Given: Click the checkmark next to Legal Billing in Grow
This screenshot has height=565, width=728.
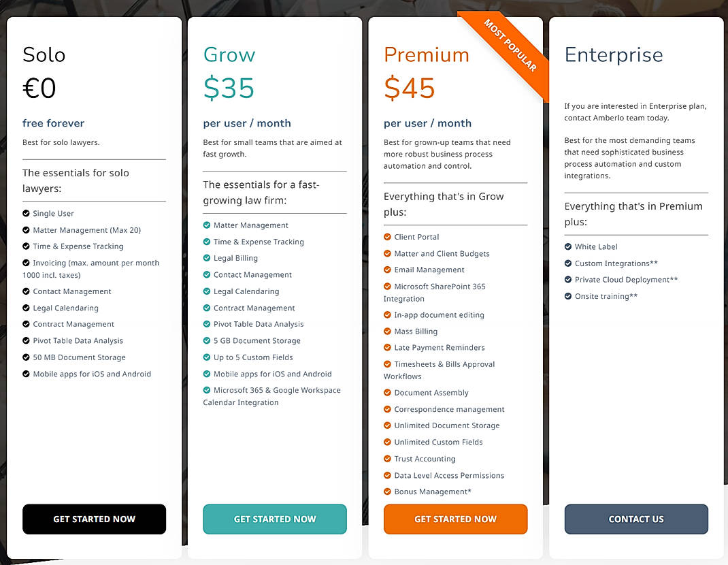Looking at the screenshot, I should coord(208,258).
